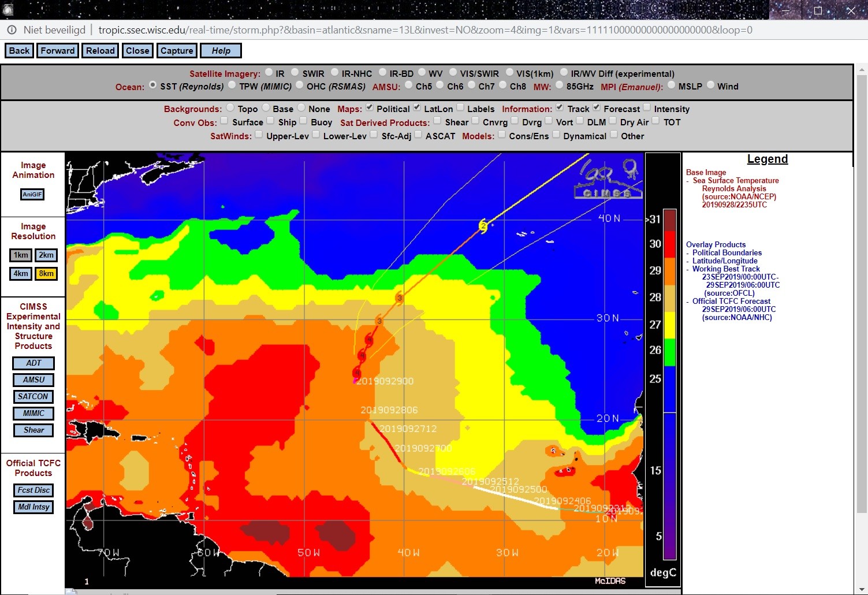The image size is (868, 595).
Task: Click the scrollbar up arrow
Action: [x=862, y=70]
